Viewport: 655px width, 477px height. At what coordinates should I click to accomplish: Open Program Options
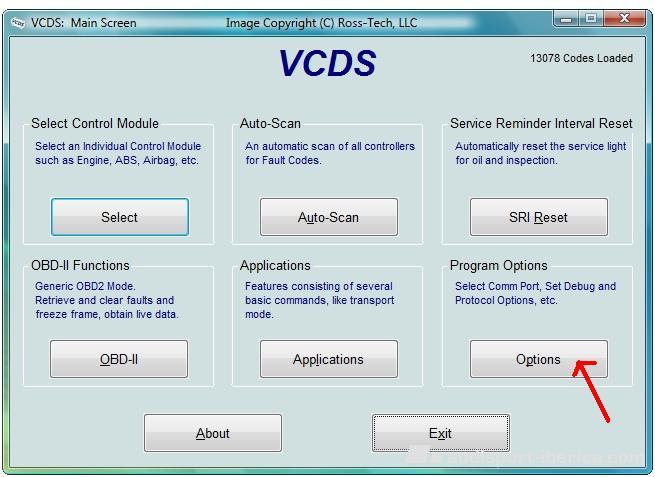pos(538,359)
